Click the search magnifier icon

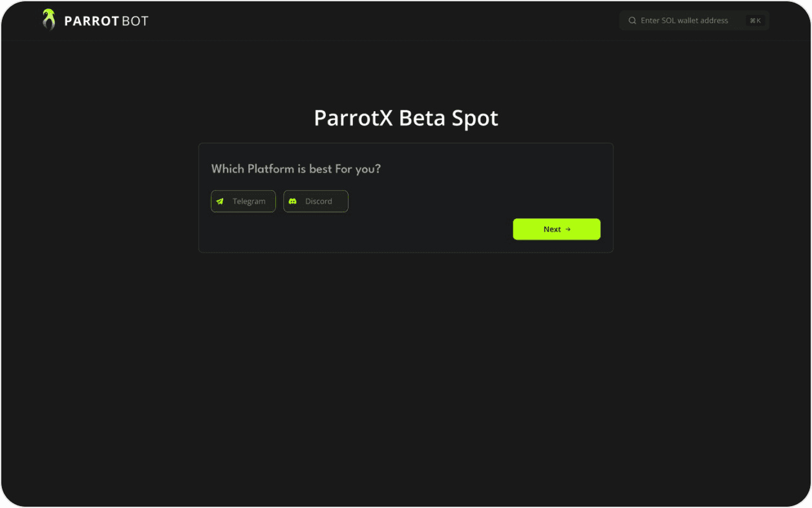pyautogui.click(x=632, y=21)
